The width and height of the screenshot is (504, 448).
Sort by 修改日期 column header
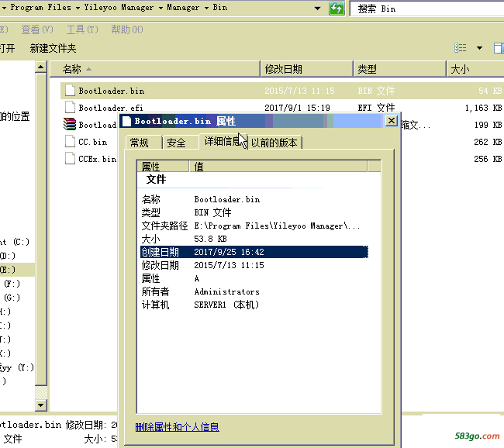coord(306,69)
